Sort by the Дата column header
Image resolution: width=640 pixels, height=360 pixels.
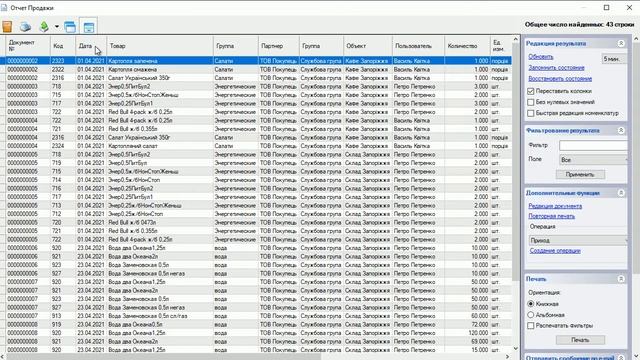click(x=91, y=46)
